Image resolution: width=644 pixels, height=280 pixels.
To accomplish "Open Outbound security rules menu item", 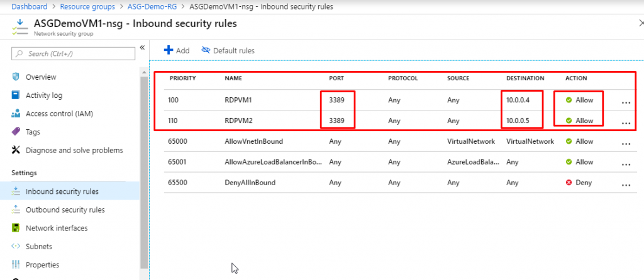I will (x=65, y=210).
